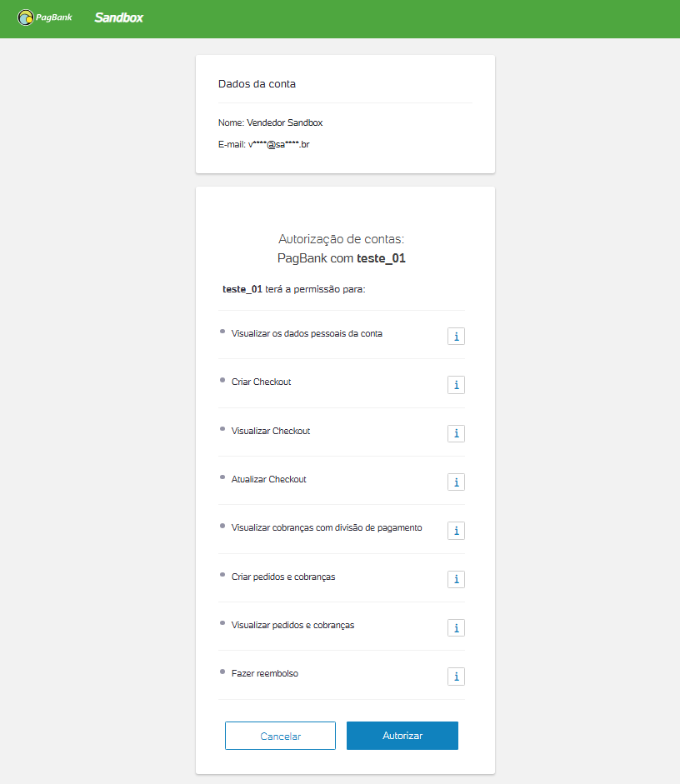This screenshot has height=784, width=680.
Task: Select the Criar Checkout permission text
Action: pyautogui.click(x=261, y=382)
